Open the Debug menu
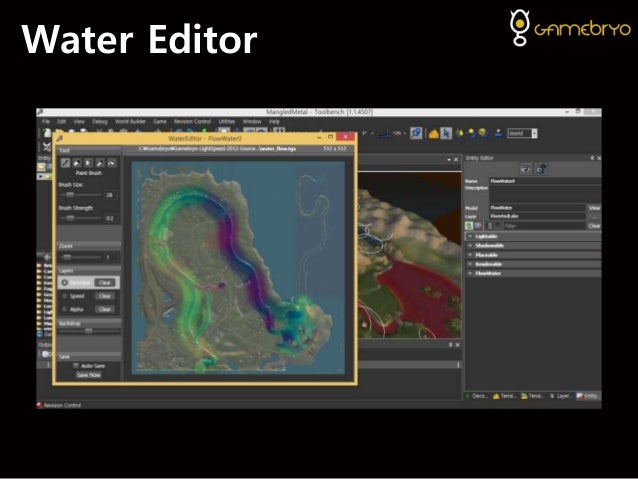Screen dimensions: 638x479 click(100, 121)
